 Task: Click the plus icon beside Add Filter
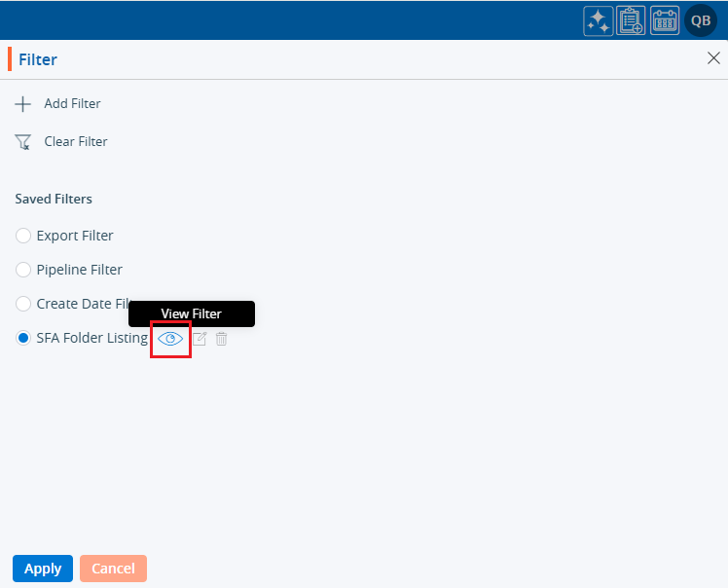[x=23, y=103]
